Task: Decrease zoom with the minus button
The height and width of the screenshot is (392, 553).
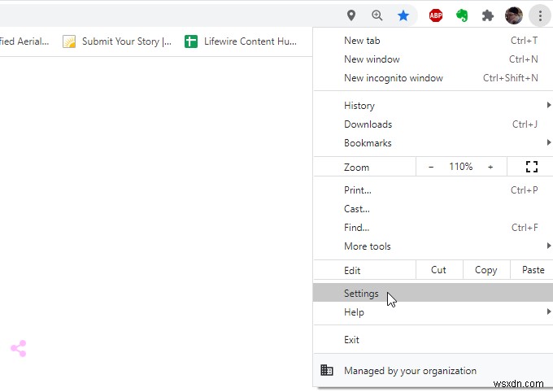Action: 431,167
